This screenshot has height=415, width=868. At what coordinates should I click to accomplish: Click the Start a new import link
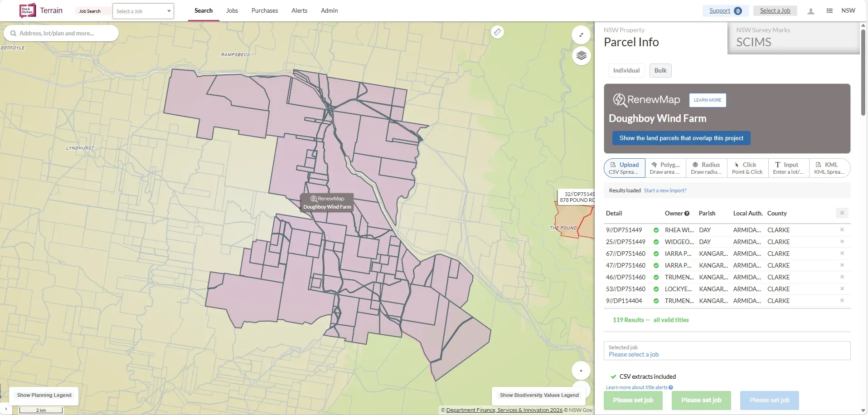[665, 191]
